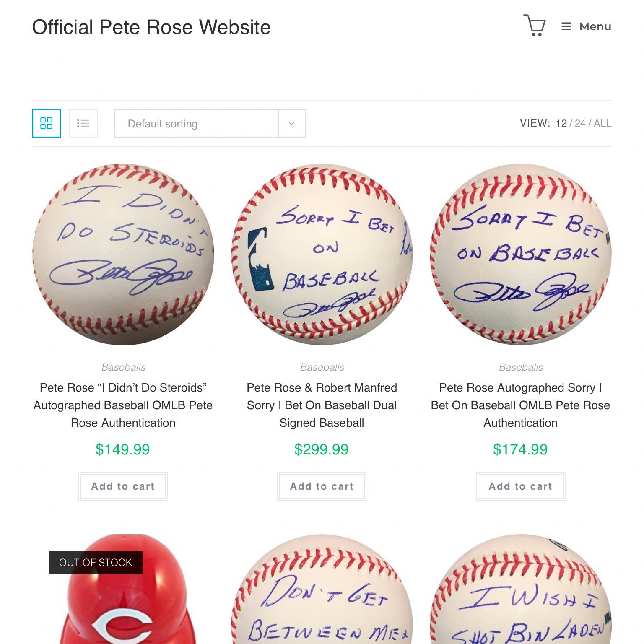Screen dimensions: 644x644
Task: Add the $174.99 baseball to cart
Action: coord(520,486)
